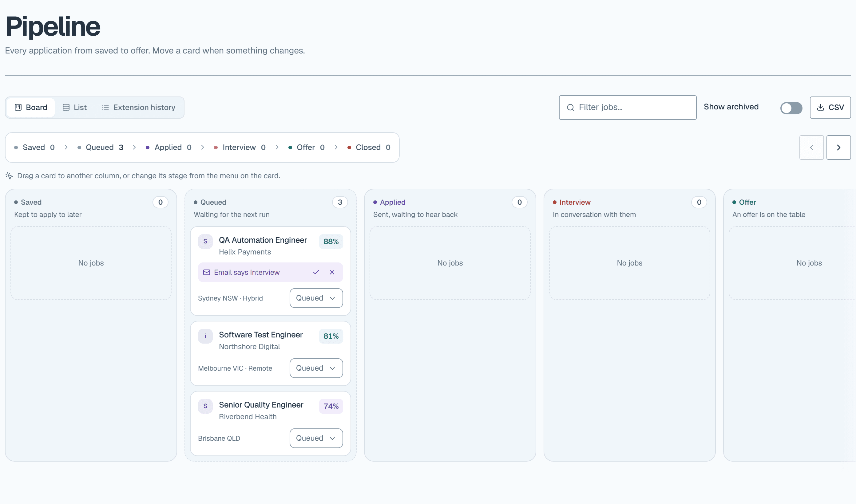The width and height of the screenshot is (856, 504).
Task: Click the S avatar on QA Automation Engineer
Action: pyautogui.click(x=205, y=242)
